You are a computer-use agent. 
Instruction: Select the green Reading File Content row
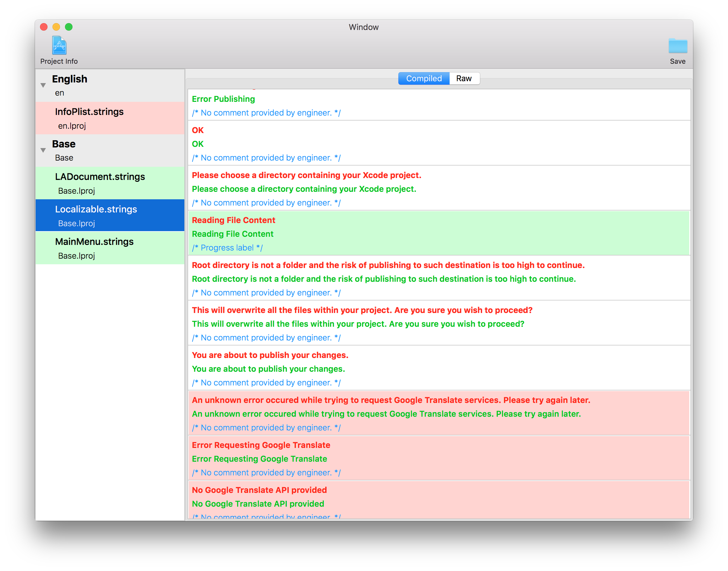(438, 233)
